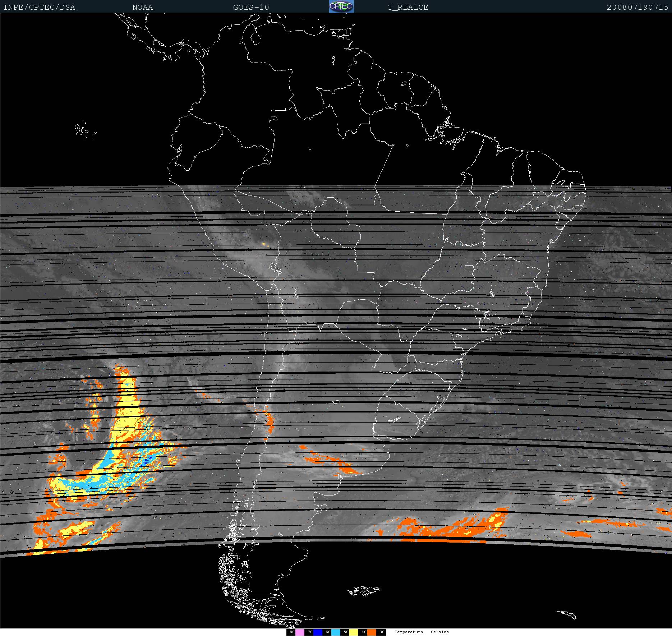Select the light blue legend color swatch
The height and width of the screenshot is (636, 672).
(x=336, y=632)
